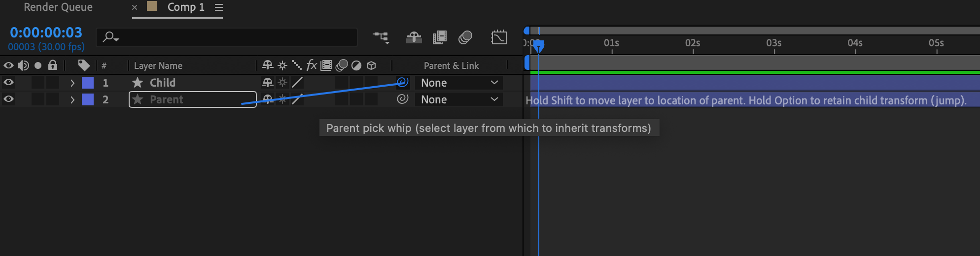Click the Child layer blue label swatch
Viewport: 980px width, 256px height.
(x=88, y=83)
